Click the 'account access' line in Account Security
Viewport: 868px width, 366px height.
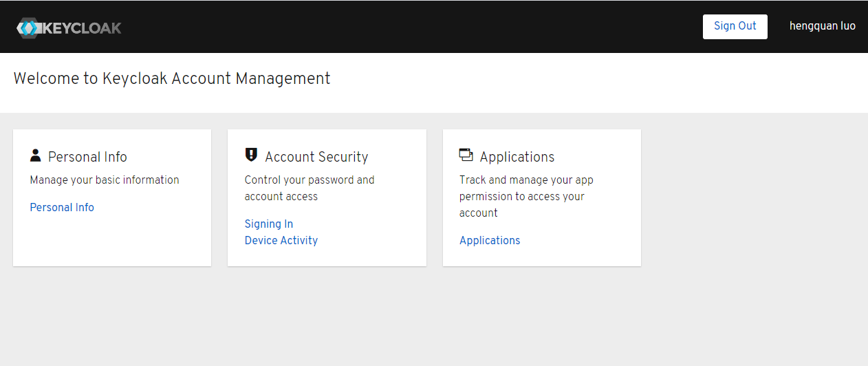281,197
